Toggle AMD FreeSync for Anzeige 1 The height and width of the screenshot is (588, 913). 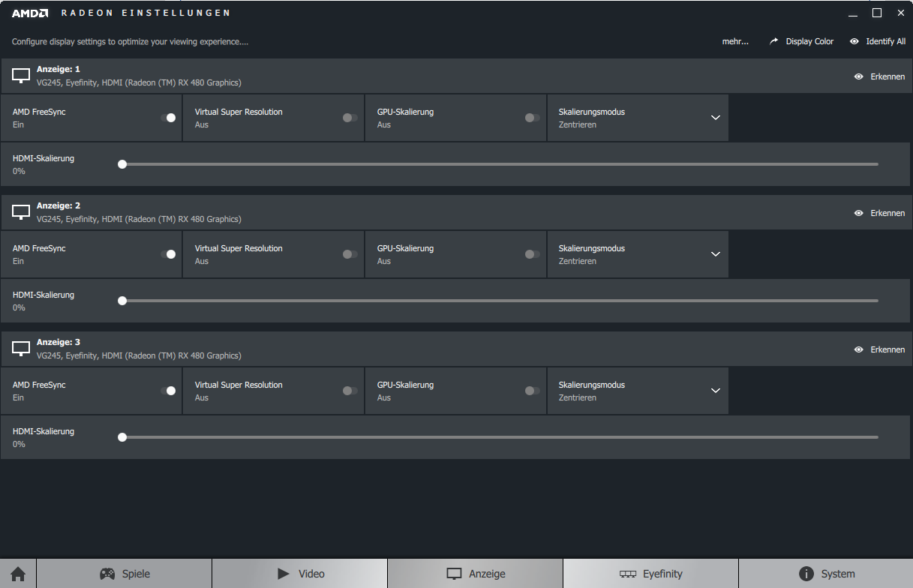168,118
